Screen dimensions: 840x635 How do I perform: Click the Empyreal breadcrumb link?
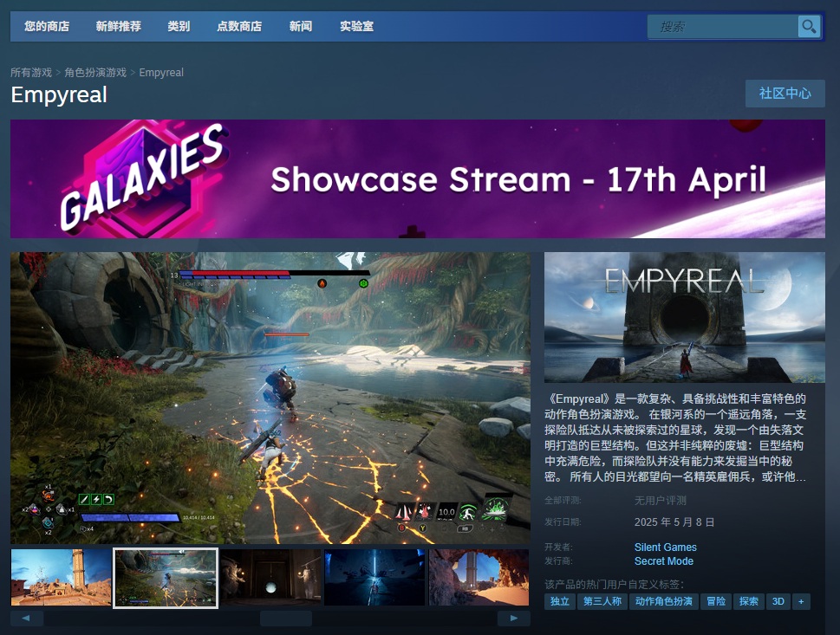coord(161,72)
